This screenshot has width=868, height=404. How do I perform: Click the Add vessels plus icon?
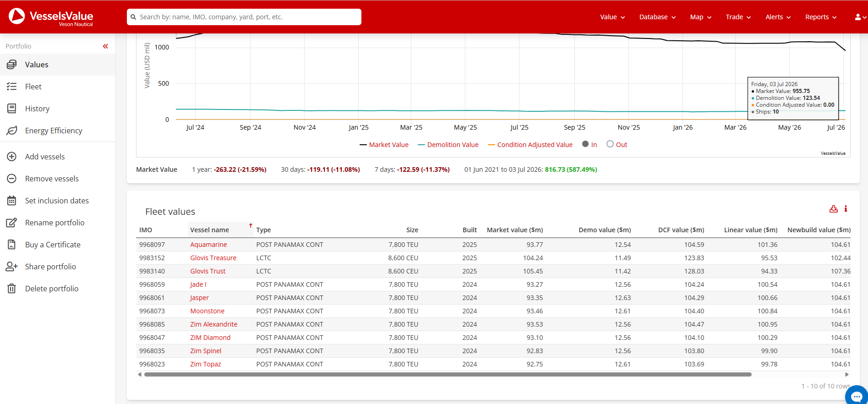click(x=12, y=157)
